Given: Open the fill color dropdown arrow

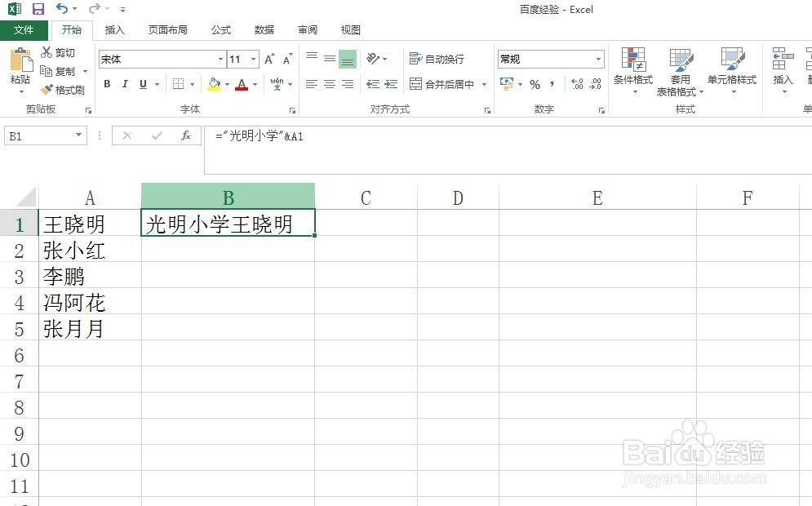Looking at the screenshot, I should (x=228, y=84).
